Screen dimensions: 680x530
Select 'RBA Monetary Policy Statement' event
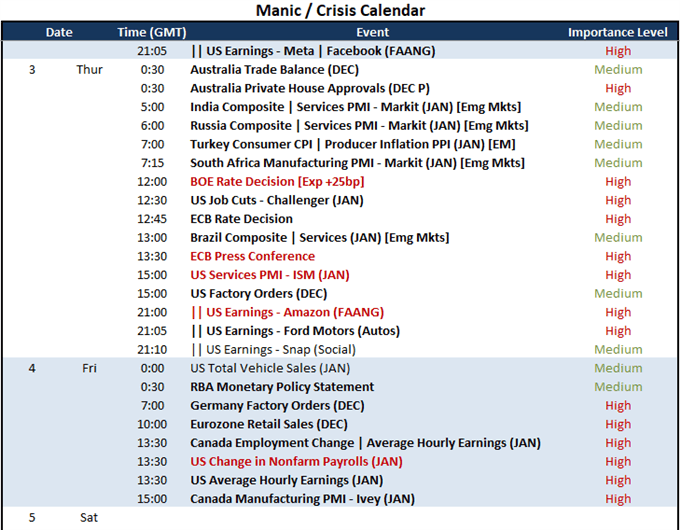pyautogui.click(x=282, y=386)
